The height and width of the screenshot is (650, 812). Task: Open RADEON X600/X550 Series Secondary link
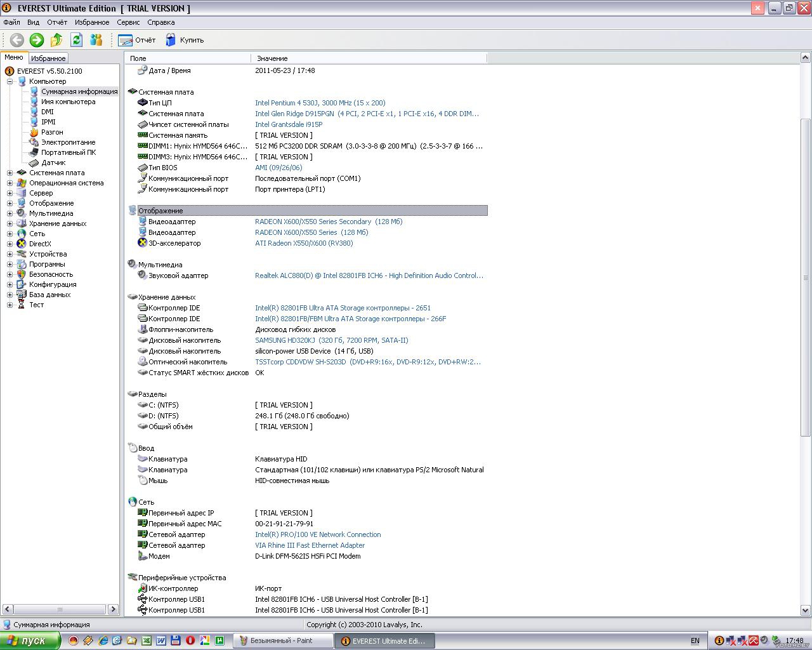pos(329,222)
